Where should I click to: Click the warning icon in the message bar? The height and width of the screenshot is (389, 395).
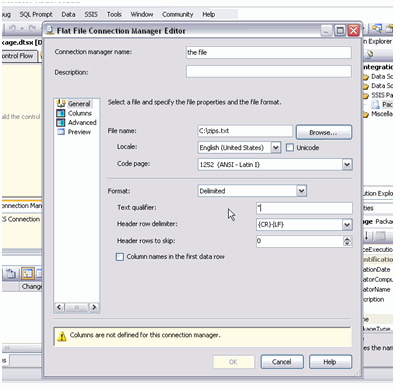62,337
